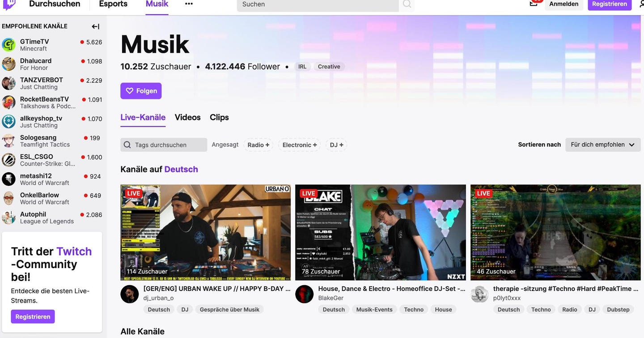This screenshot has width=644, height=338.
Task: Open Sologesang channel avatar
Action: pyautogui.click(x=8, y=141)
